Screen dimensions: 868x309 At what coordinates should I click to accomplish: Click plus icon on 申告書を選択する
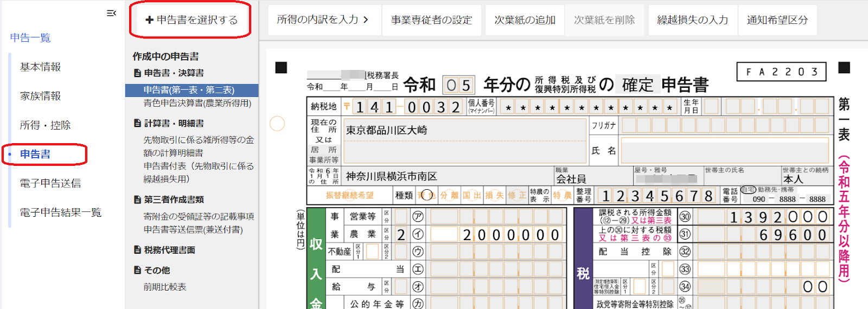[149, 20]
